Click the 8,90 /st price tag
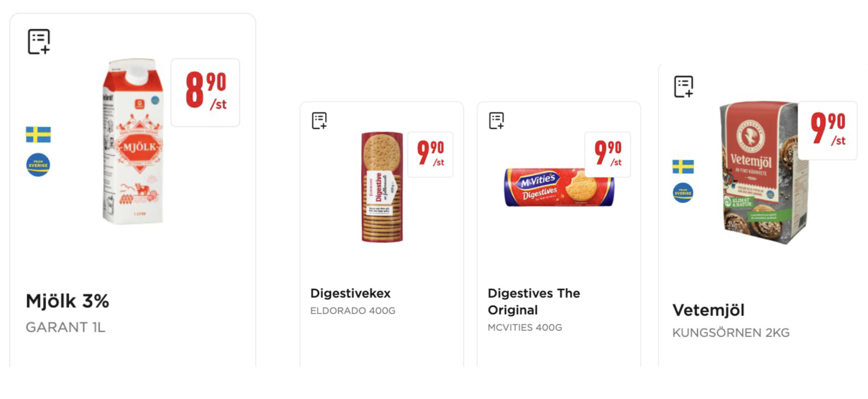This screenshot has height=399, width=868. click(205, 92)
